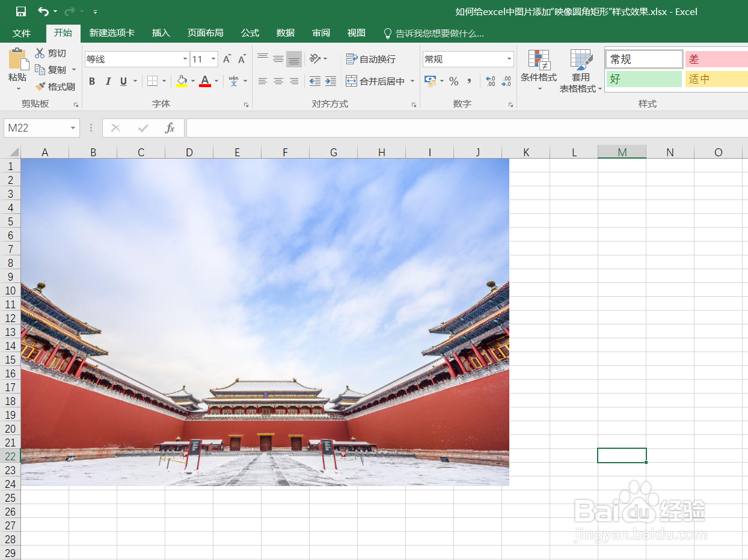Select the 常规 cell style
The height and width of the screenshot is (560, 748).
pos(644,59)
